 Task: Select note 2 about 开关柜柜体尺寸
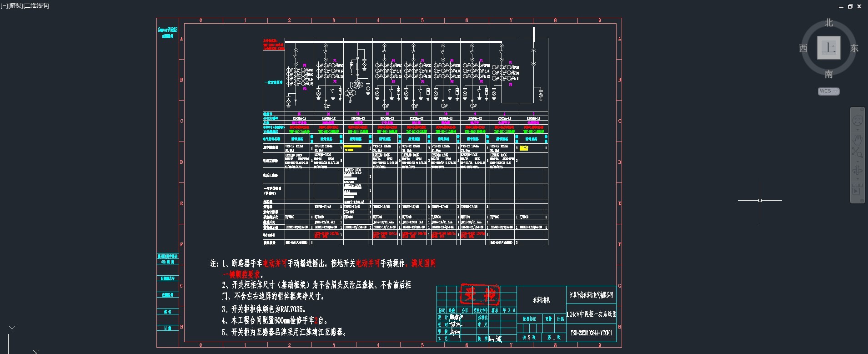(x=316, y=290)
